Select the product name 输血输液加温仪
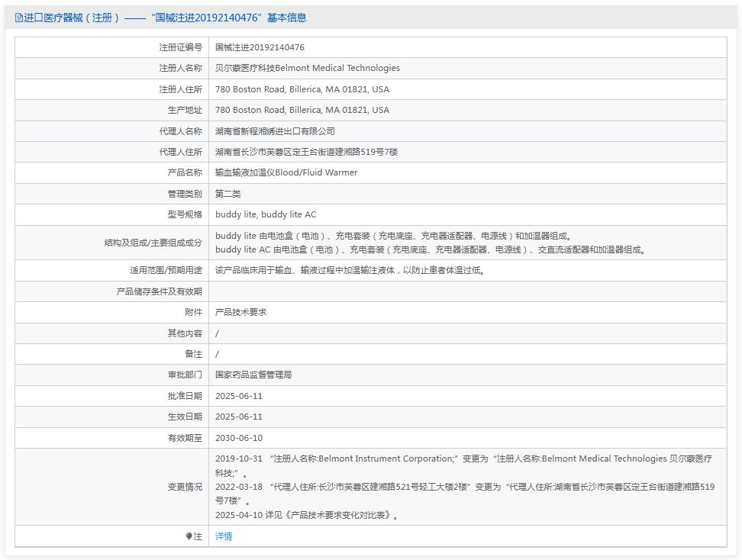The image size is (742, 560). coord(286,172)
